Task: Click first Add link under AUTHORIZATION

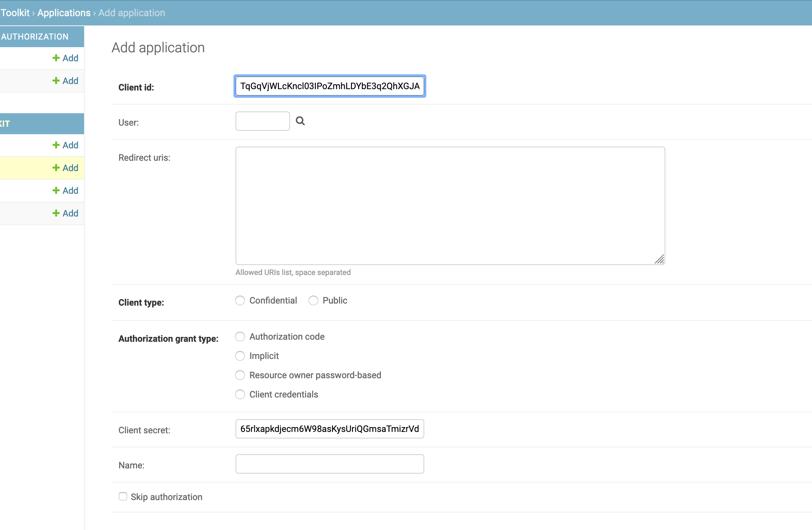Action: tap(65, 58)
